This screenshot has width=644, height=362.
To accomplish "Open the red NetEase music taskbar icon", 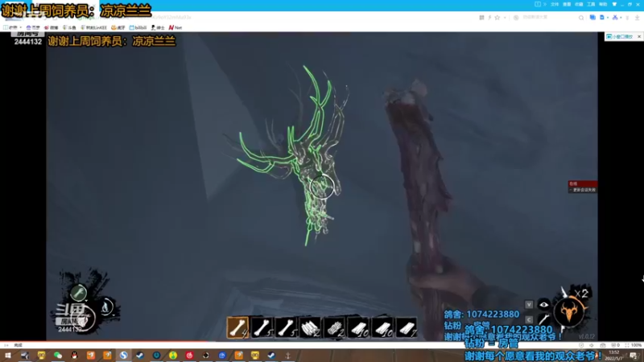I will pos(189,355).
